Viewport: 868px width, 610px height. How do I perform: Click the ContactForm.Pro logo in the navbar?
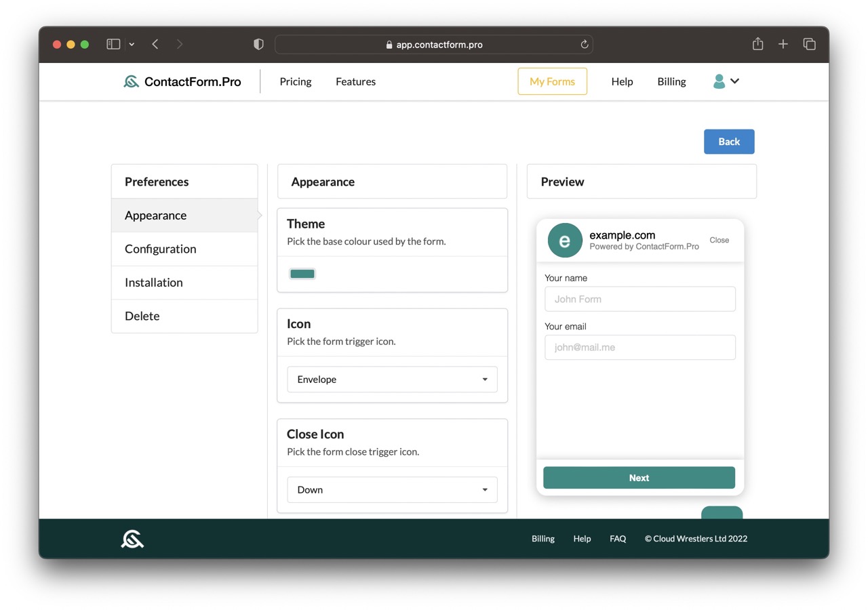182,81
